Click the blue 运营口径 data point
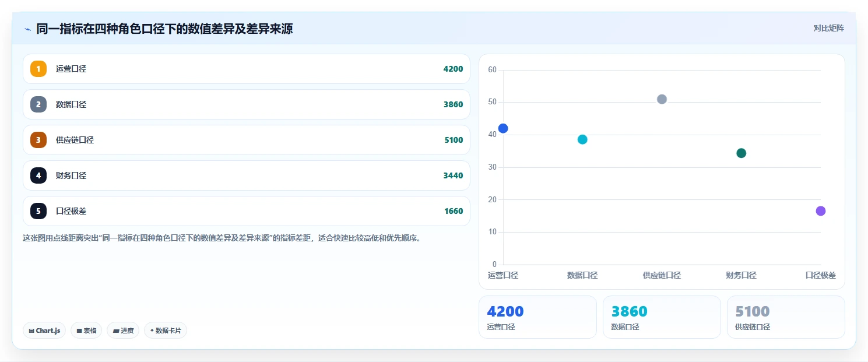The height and width of the screenshot is (362, 868). tap(503, 128)
